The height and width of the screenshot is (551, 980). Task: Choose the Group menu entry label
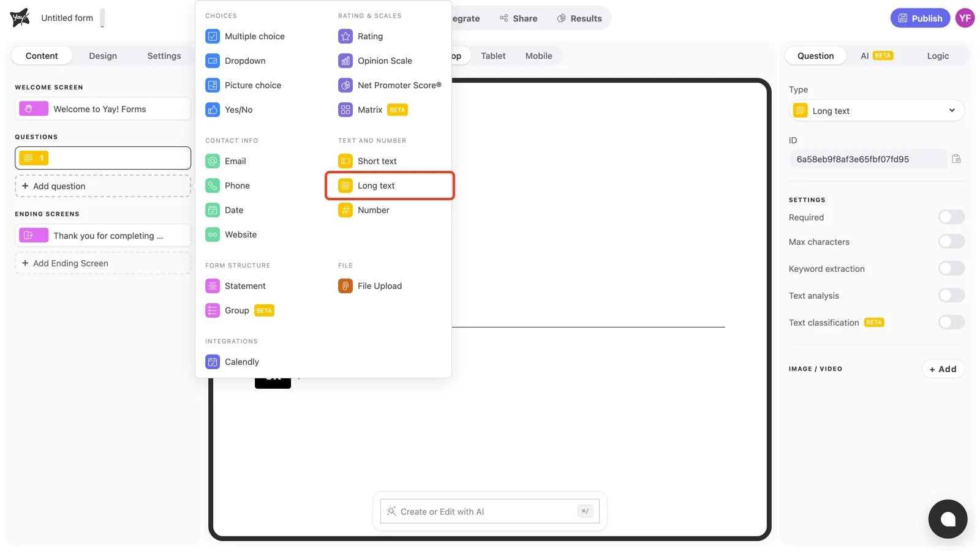pyautogui.click(x=237, y=310)
